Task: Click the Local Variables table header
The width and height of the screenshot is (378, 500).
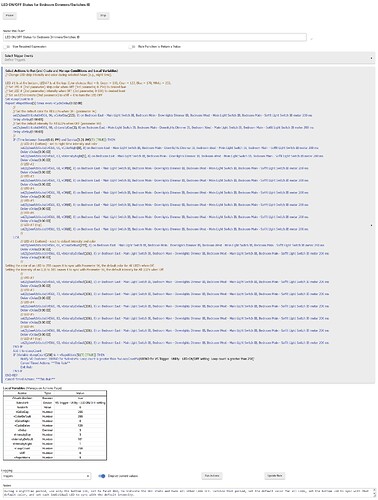Action: (55, 393)
